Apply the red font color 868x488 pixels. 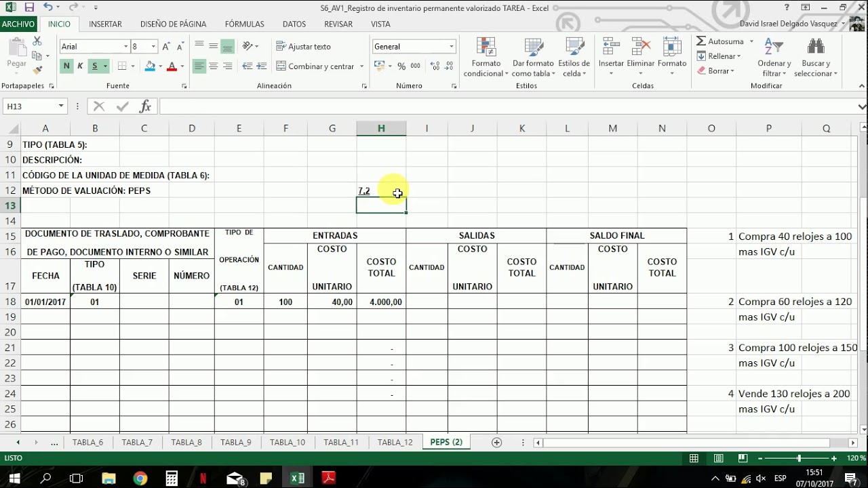coord(172,66)
